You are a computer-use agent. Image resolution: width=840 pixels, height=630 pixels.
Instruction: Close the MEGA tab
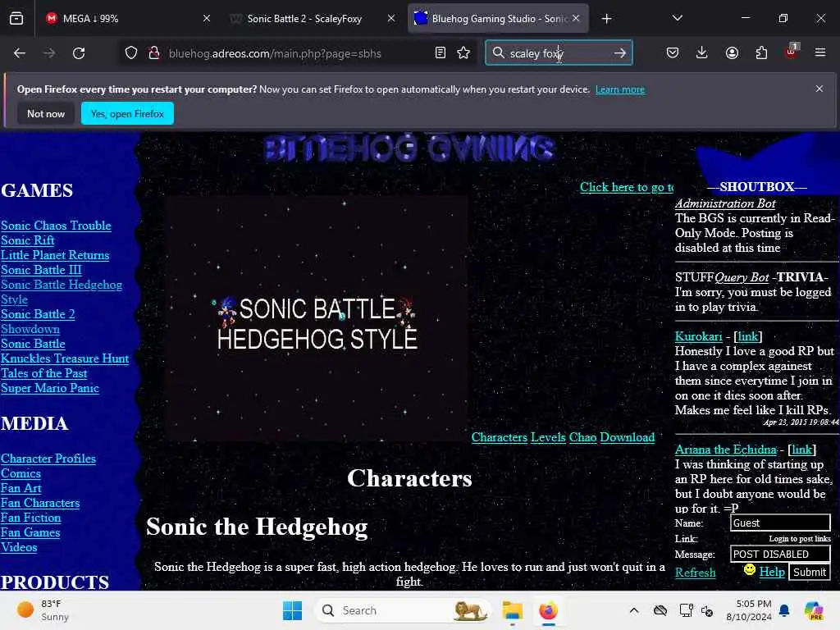click(207, 19)
